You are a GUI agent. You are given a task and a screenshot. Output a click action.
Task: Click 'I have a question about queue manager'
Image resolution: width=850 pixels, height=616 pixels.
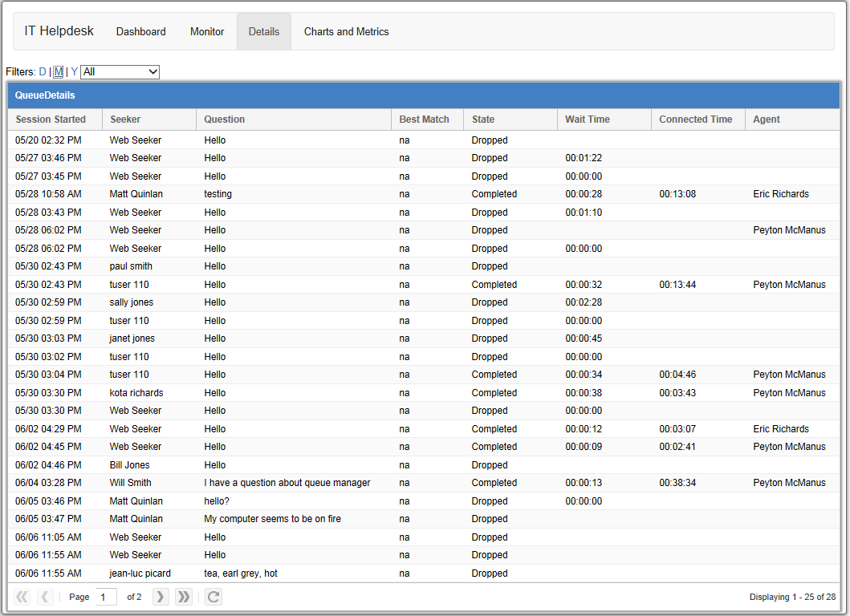coord(287,483)
